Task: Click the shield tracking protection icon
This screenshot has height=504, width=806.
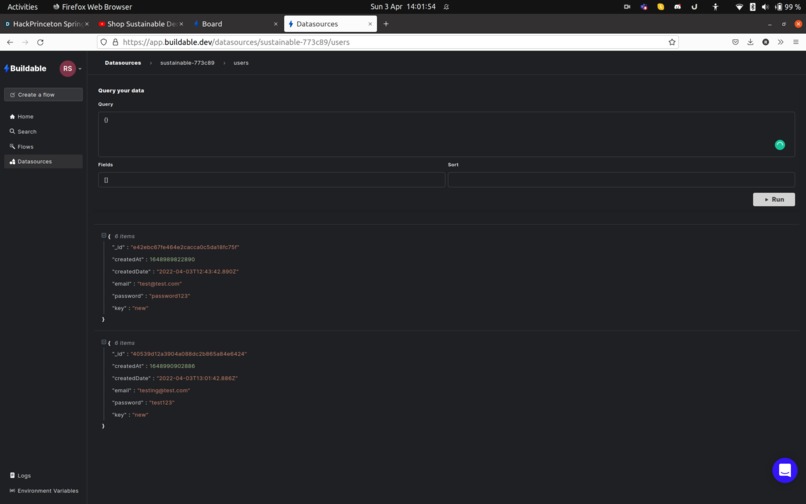Action: (104, 42)
